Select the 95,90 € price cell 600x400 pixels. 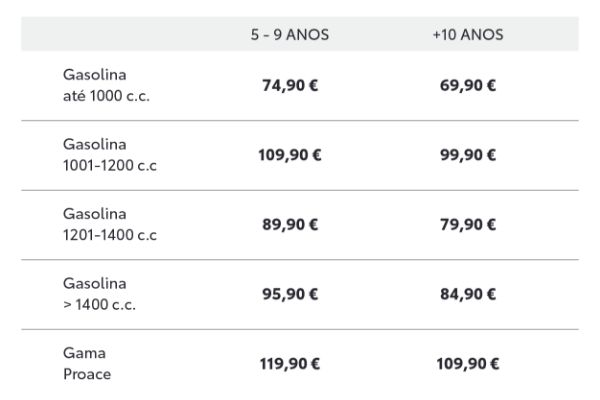click(x=290, y=294)
